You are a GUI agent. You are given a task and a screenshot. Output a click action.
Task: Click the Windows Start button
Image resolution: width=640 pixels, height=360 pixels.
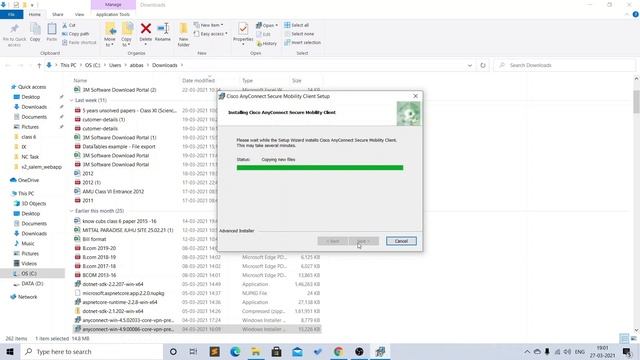[x=10, y=351]
